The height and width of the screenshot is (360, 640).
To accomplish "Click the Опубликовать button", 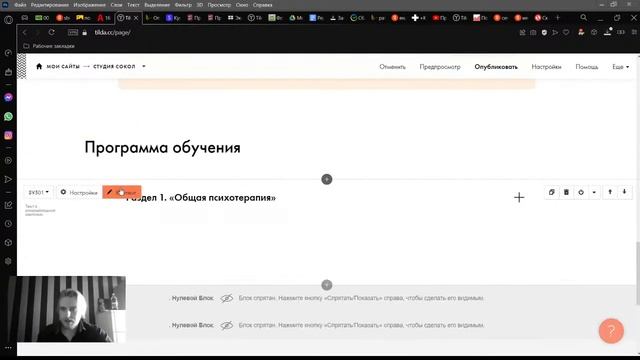I will click(x=496, y=67).
